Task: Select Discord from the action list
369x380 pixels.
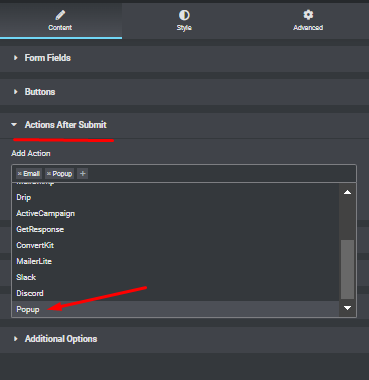Action: (176, 293)
